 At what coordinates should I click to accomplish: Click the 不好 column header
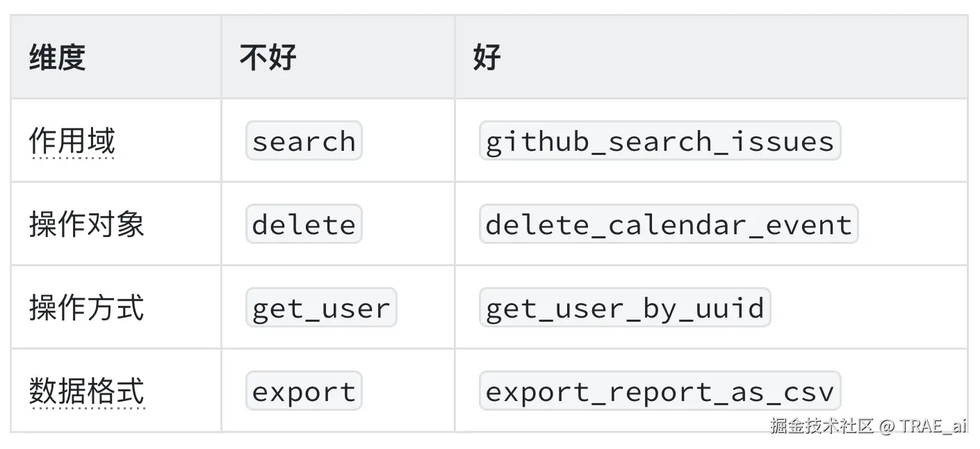pyautogui.click(x=268, y=57)
